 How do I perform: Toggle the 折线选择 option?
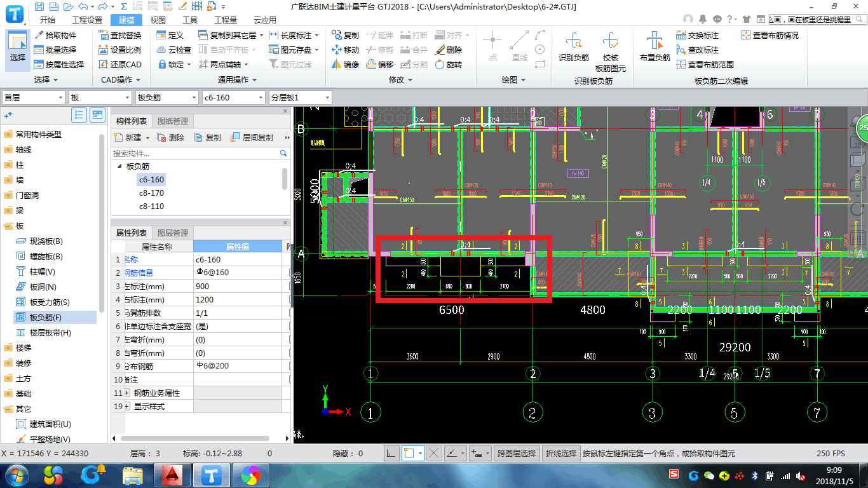pyautogui.click(x=561, y=453)
